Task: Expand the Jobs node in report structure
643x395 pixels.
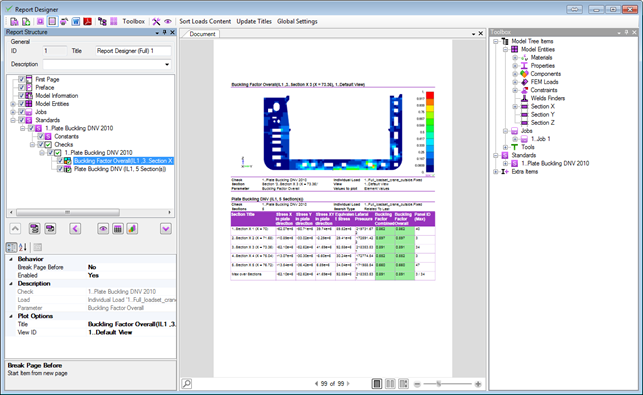Action: click(x=13, y=112)
